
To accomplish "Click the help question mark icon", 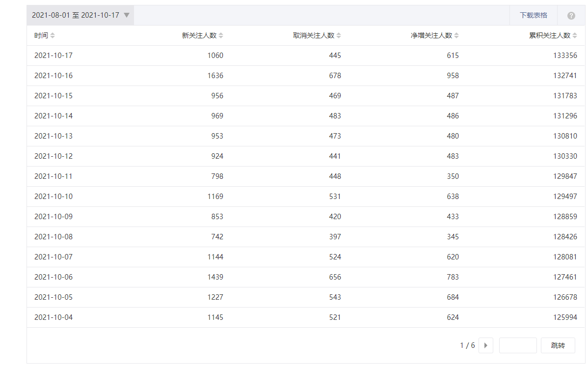I will click(x=571, y=16).
